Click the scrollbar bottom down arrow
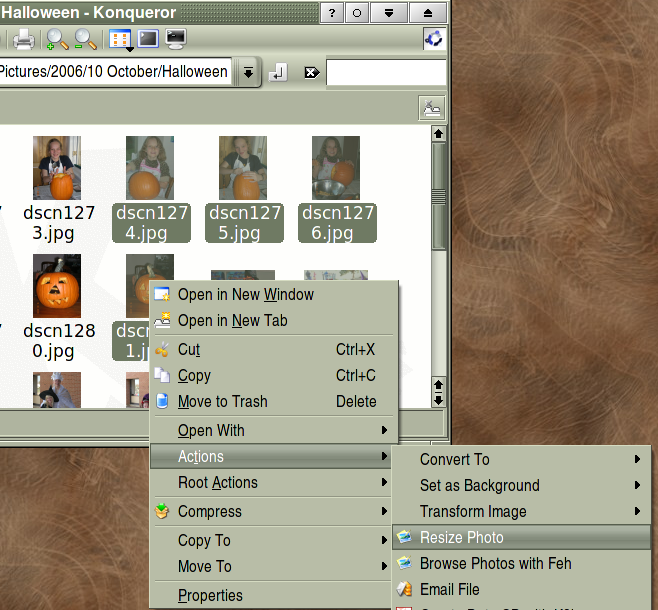658x610 pixels. click(439, 399)
